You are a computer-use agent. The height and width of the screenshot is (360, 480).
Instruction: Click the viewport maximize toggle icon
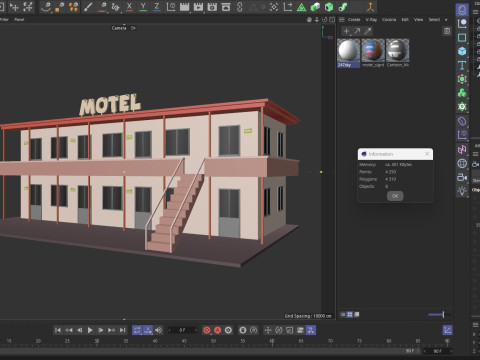coord(332,20)
